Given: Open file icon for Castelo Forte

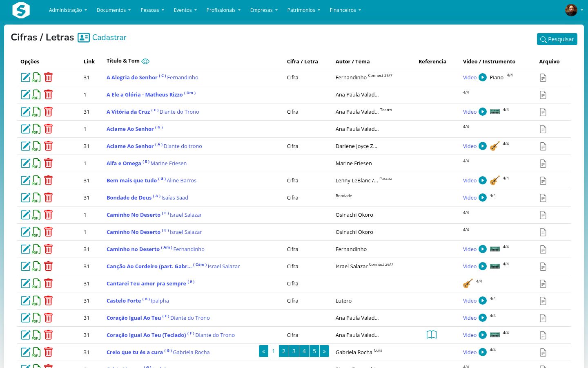Looking at the screenshot, I should point(543,301).
